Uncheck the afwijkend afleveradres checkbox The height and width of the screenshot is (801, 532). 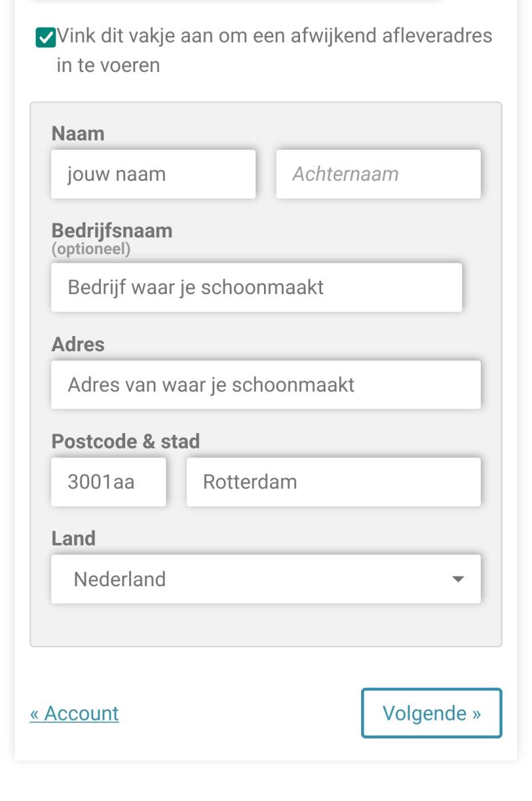click(45, 38)
